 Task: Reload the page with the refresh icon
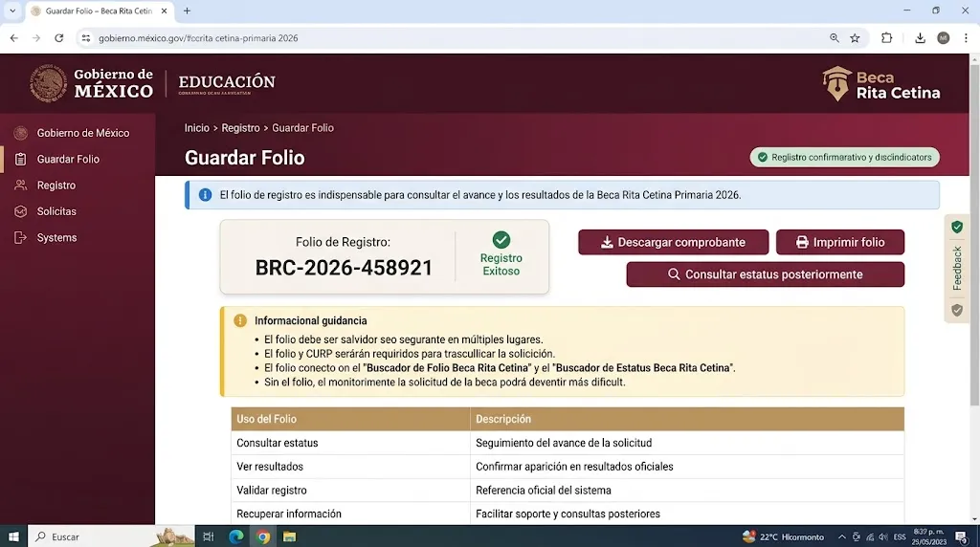click(58, 38)
